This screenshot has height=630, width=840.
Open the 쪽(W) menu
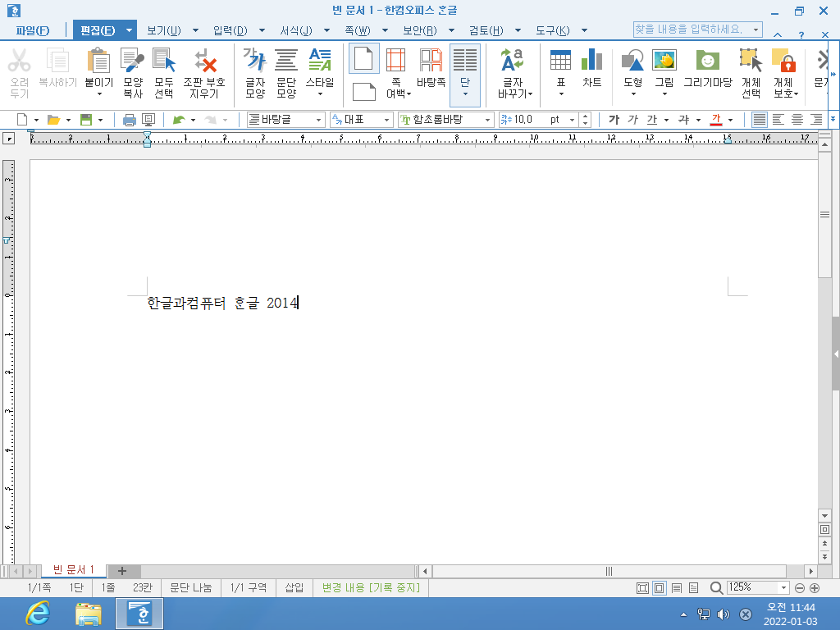tap(358, 30)
